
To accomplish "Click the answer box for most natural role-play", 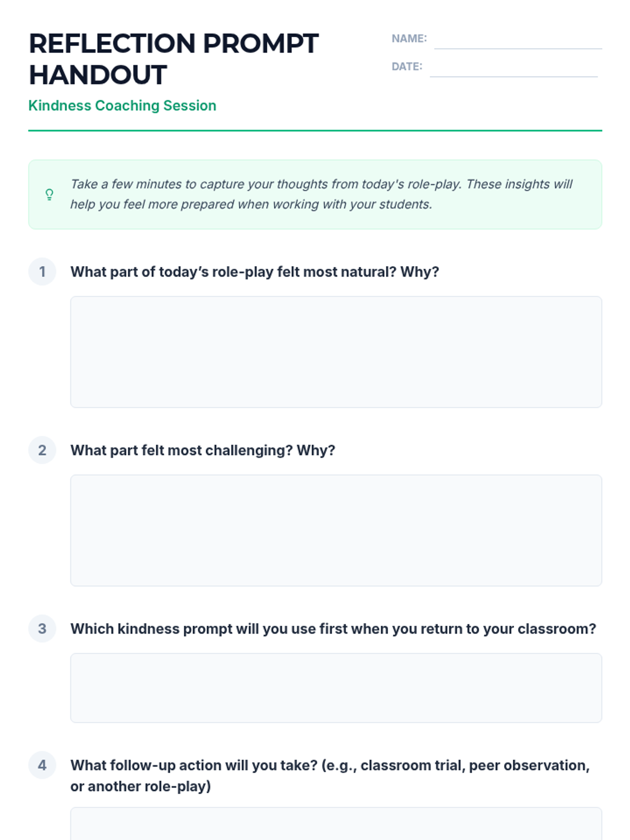I will 336,352.
